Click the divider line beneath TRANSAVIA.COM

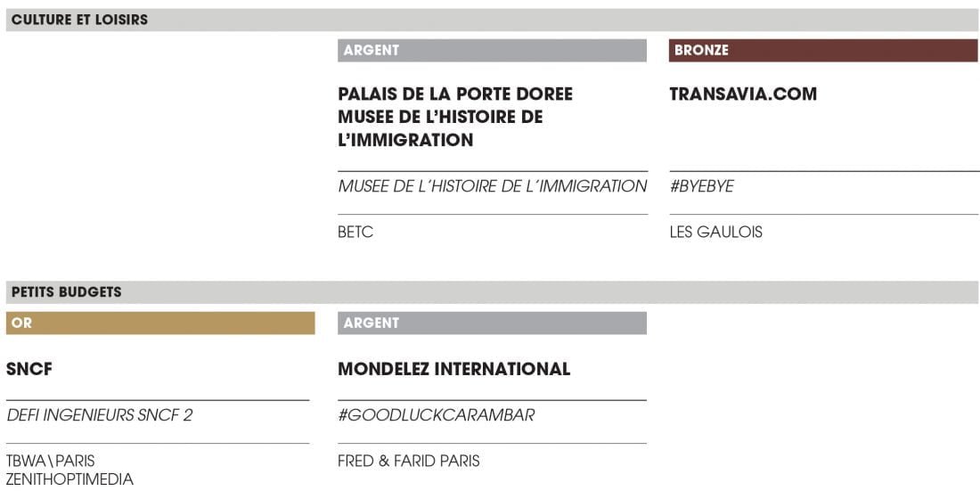[x=824, y=171]
